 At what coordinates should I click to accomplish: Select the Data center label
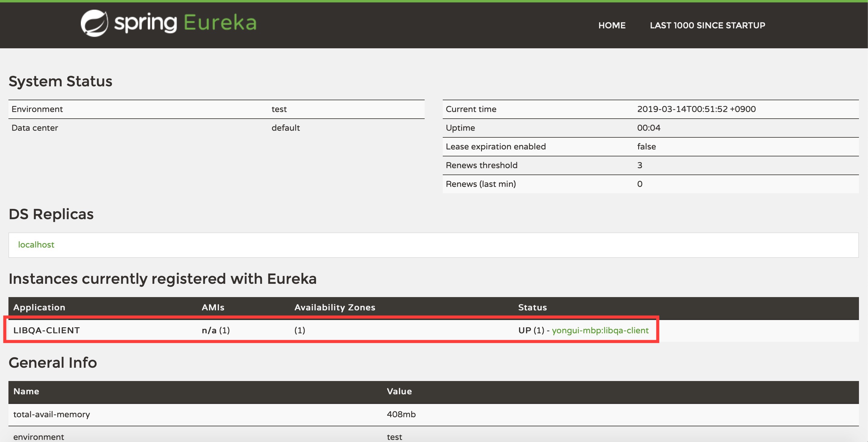tap(35, 128)
